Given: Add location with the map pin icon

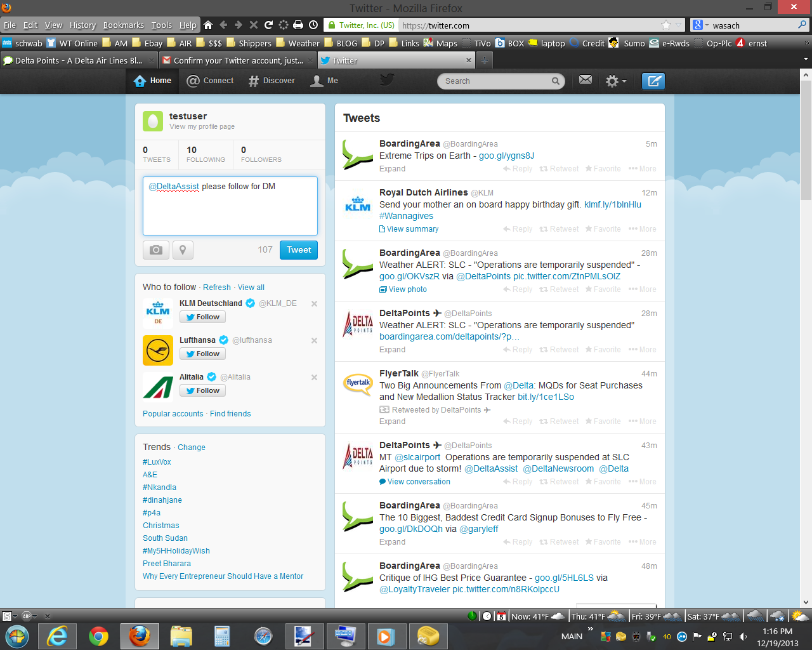Looking at the screenshot, I should 183,250.
